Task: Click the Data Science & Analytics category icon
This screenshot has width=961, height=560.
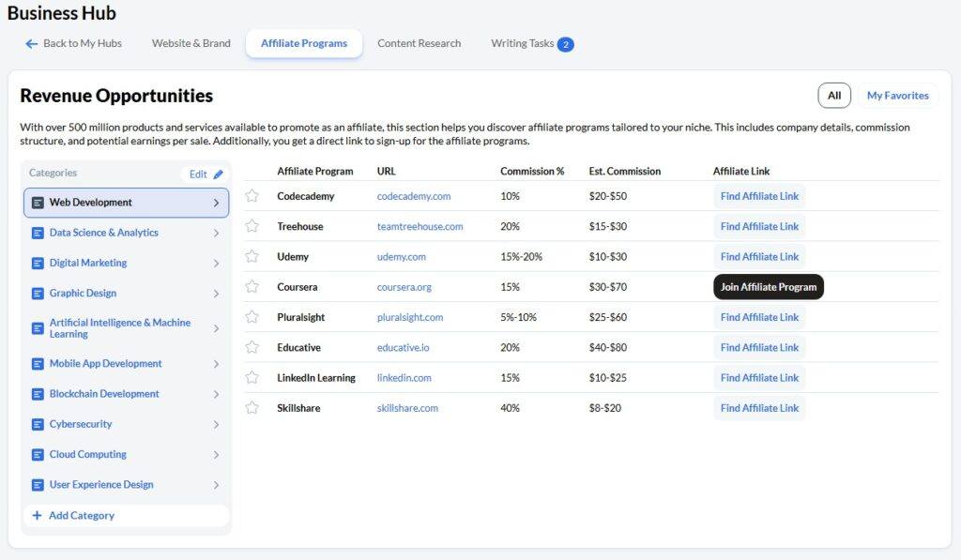Action: [38, 234]
